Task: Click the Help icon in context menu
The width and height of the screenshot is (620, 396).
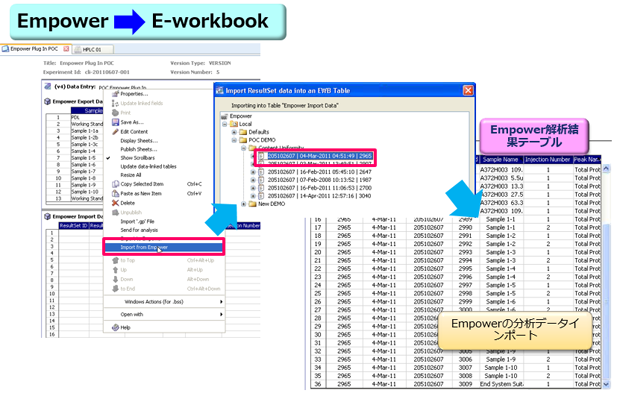Action: (115, 328)
